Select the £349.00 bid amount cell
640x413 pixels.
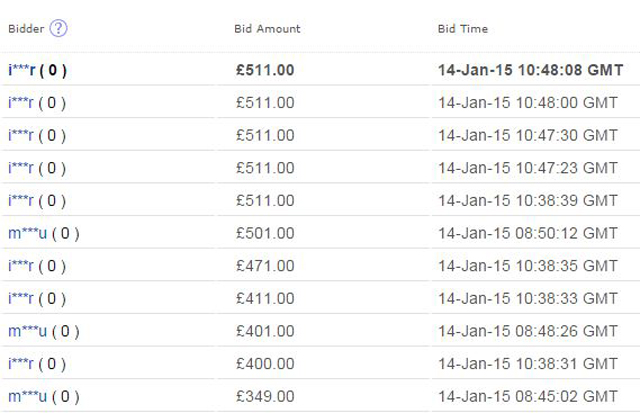pyautogui.click(x=264, y=397)
